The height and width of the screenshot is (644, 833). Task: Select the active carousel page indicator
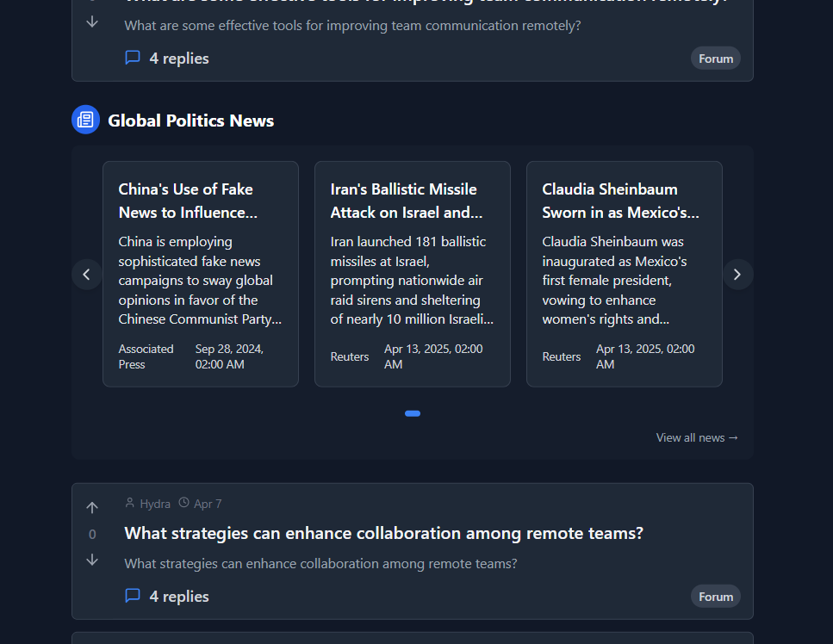pos(413,413)
